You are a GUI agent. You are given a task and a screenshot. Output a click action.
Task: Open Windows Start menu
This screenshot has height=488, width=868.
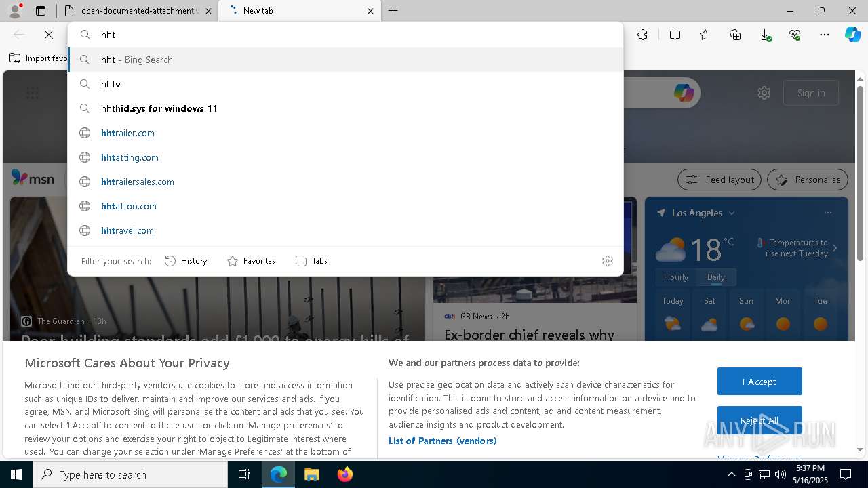click(x=16, y=474)
